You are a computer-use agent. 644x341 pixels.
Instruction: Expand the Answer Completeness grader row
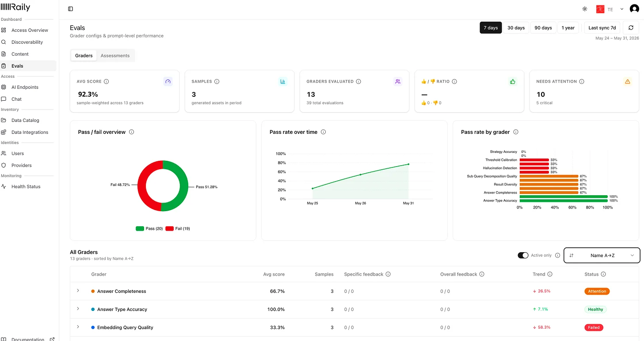tap(78, 291)
